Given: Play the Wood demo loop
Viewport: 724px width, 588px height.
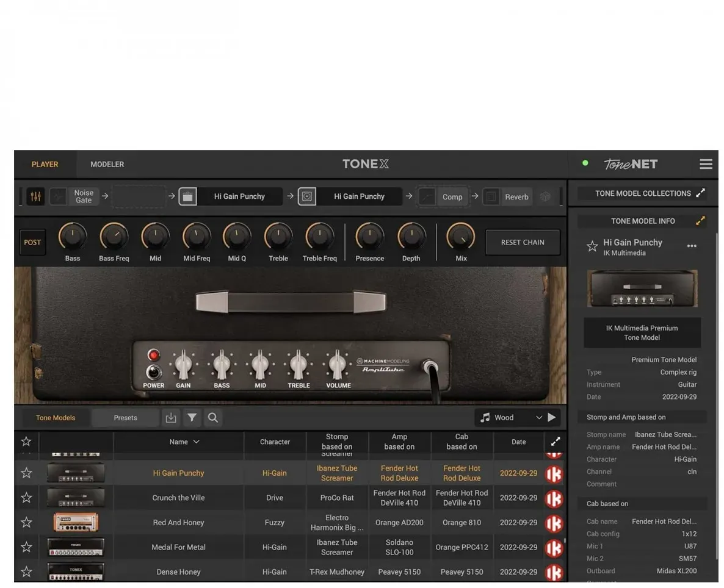Looking at the screenshot, I should [x=552, y=418].
